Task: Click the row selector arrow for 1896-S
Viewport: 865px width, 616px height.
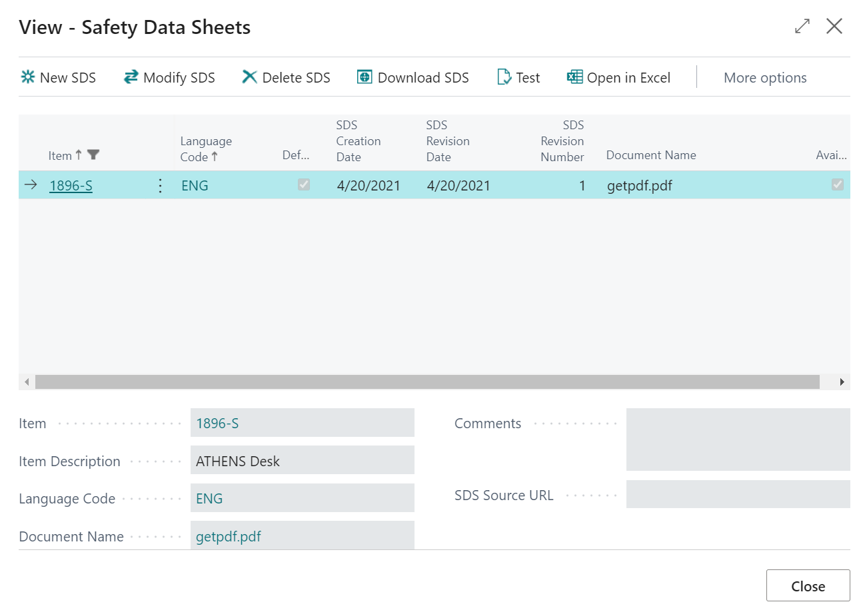Action: (x=31, y=185)
